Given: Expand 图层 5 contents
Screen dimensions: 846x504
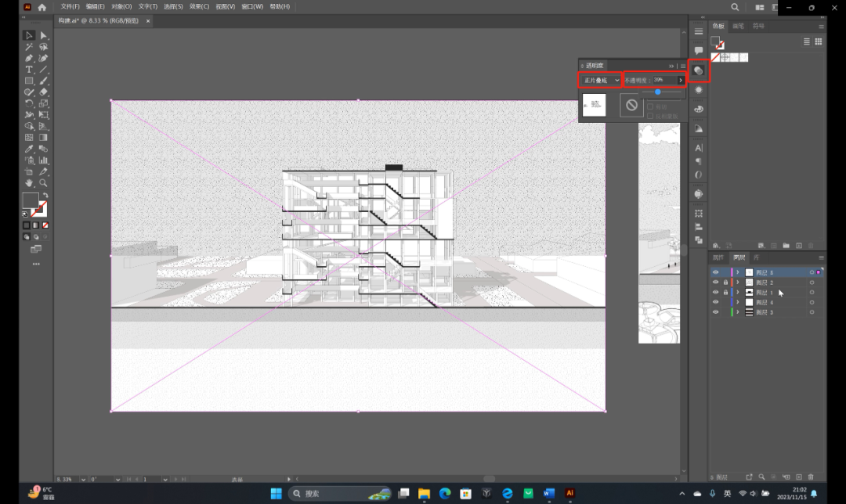Looking at the screenshot, I should coord(738,272).
